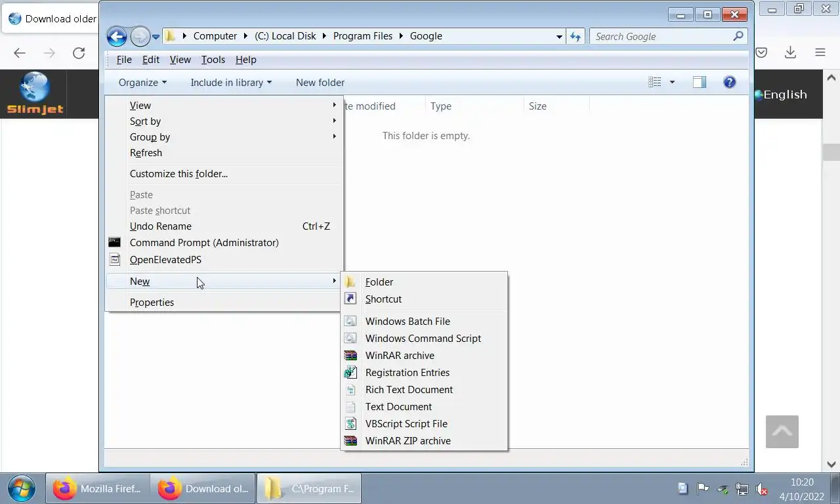Click the WinRAR archive icon
This screenshot has height=504, width=840.
pos(351,356)
